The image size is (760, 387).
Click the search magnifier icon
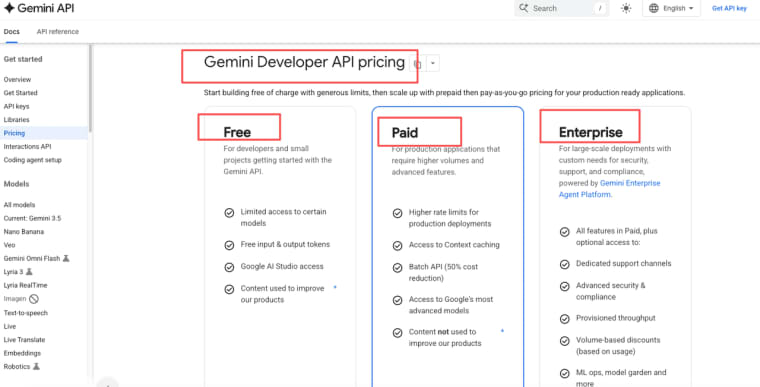[523, 8]
